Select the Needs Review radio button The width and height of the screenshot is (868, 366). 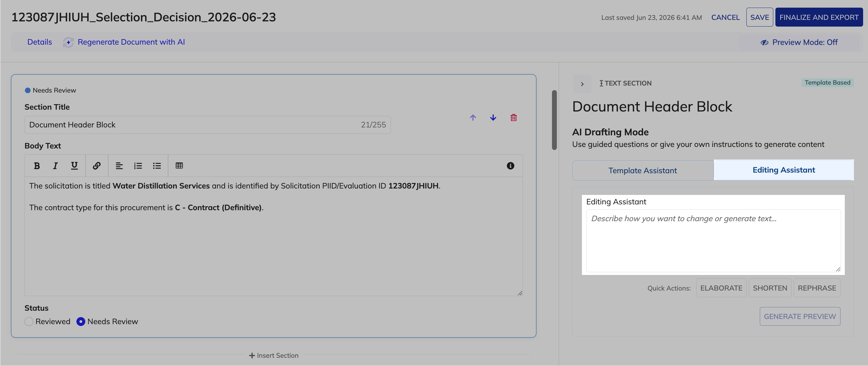(x=81, y=322)
